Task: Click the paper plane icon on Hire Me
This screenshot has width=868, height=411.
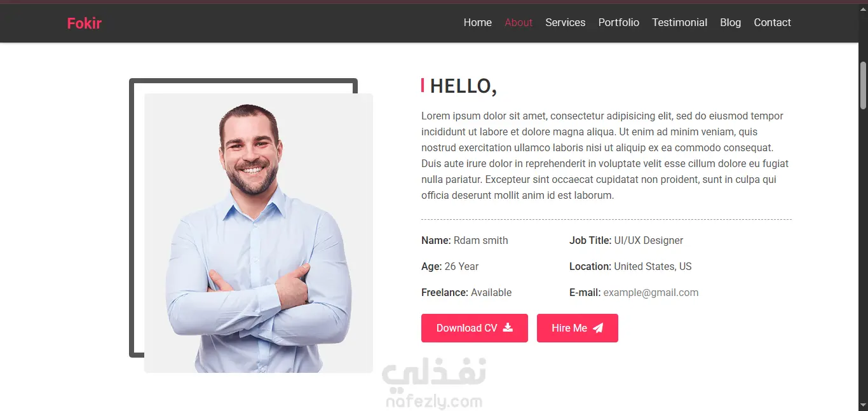Action: (598, 328)
